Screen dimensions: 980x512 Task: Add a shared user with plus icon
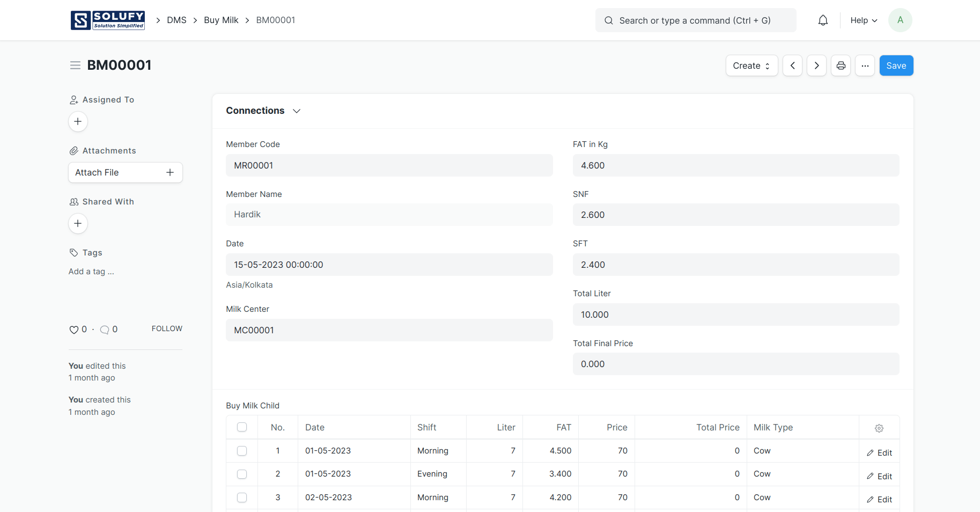(x=78, y=223)
